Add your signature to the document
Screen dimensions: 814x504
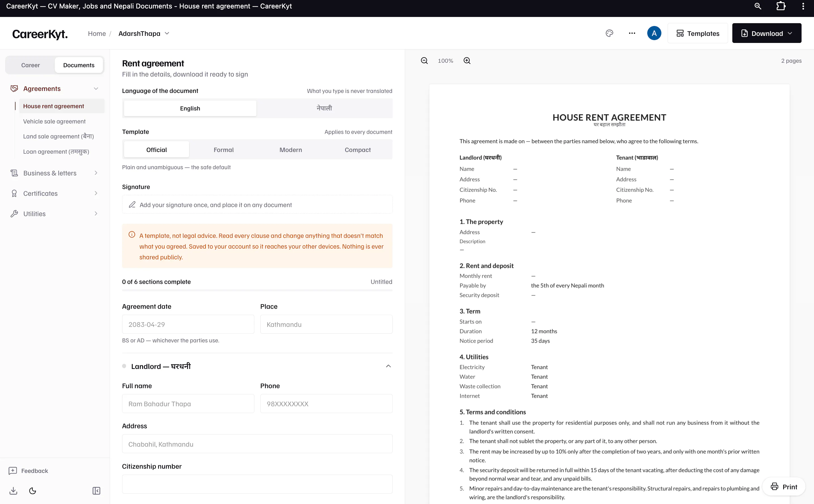point(257,205)
